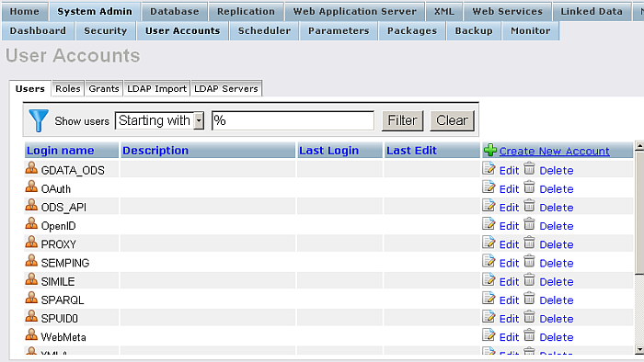The image size is (644, 362).
Task: Click the Edit link for PROXY
Action: point(510,244)
